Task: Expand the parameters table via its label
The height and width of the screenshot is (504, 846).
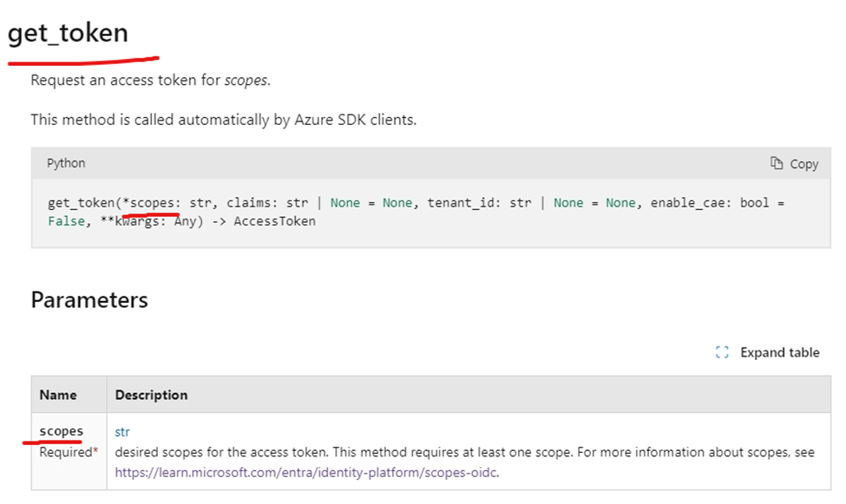Action: (x=779, y=352)
